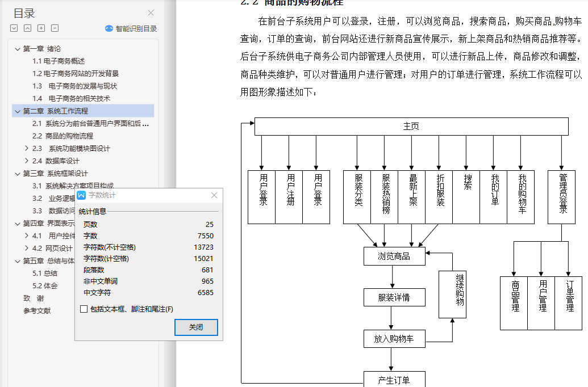
Task: Collapse the 第二章 系统工作流程 chapter
Action: [17, 111]
